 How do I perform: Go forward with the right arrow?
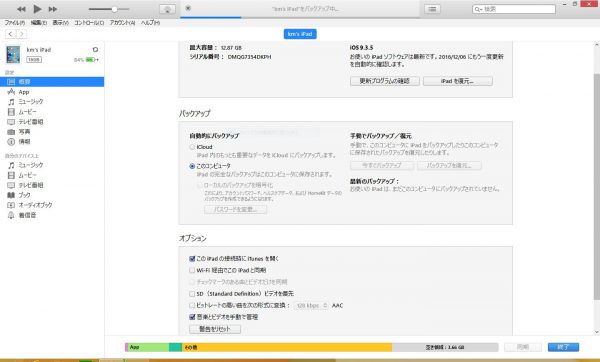tap(21, 34)
